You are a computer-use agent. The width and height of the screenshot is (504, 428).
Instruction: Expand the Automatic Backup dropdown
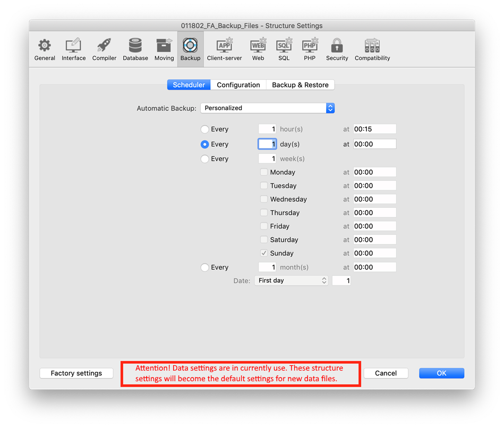pos(267,108)
